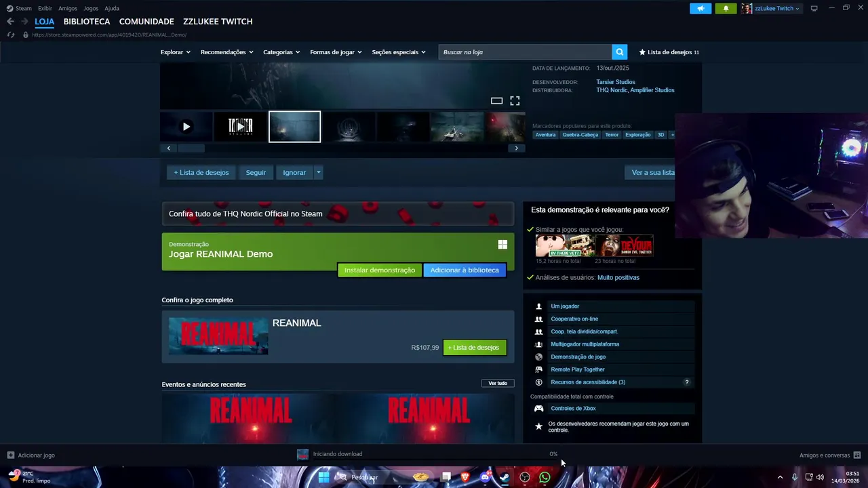This screenshot has height=488, width=868.
Task: Click the Quebra-Cabeça tag
Action: [580, 135]
